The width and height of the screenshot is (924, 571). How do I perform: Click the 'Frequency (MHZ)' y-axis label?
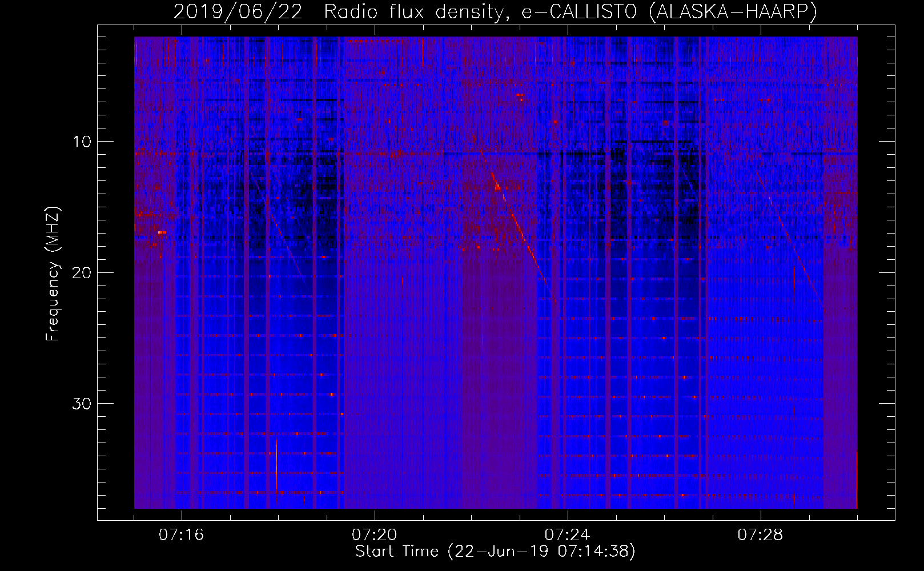[53, 274]
